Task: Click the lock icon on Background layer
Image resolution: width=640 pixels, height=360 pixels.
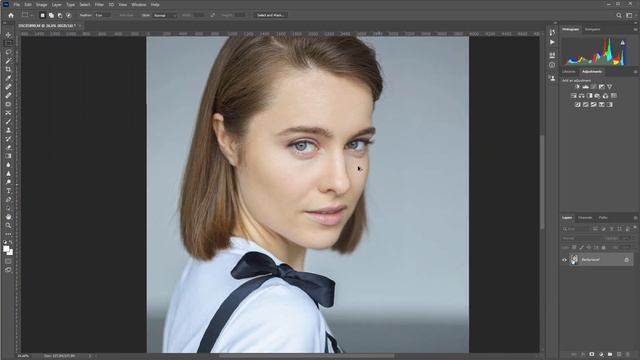Action: click(x=627, y=260)
